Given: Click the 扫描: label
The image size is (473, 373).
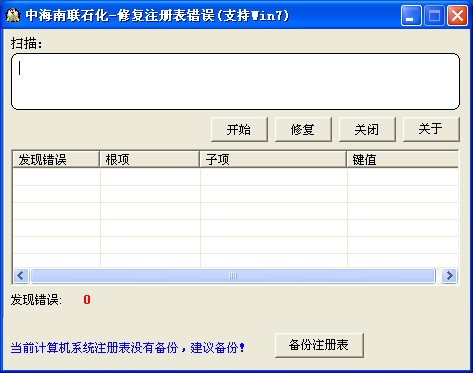Looking at the screenshot, I should [x=27, y=43].
